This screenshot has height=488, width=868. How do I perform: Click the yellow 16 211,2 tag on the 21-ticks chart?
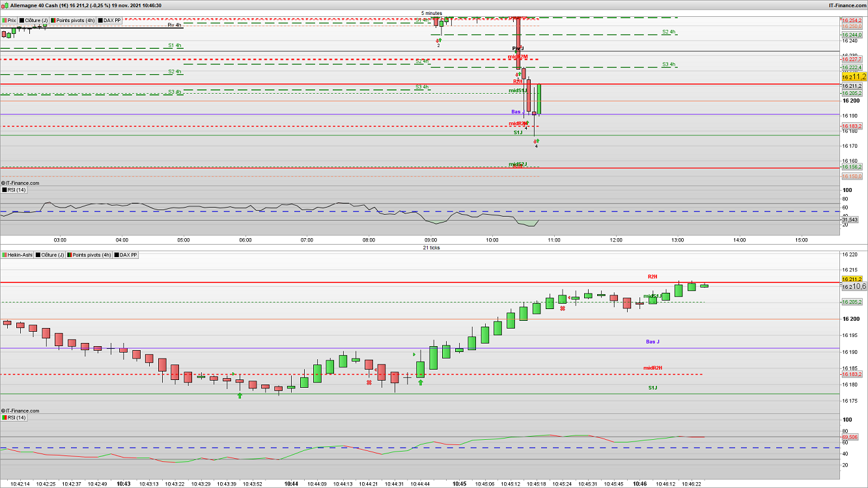pyautogui.click(x=852, y=278)
